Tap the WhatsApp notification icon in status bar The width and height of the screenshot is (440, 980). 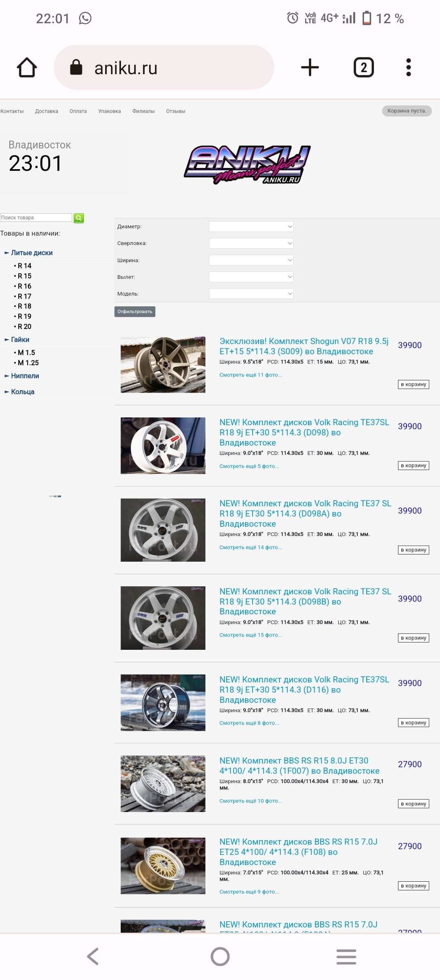(x=85, y=18)
